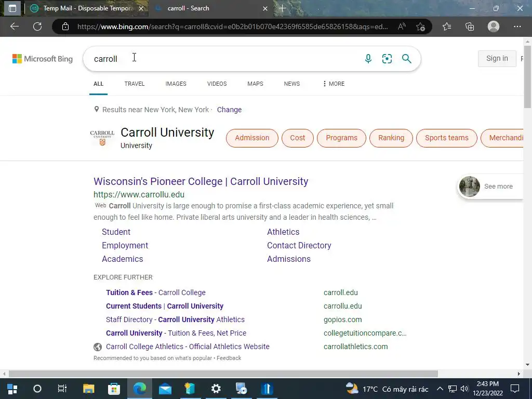Open File Explorer from taskbar

click(88, 389)
